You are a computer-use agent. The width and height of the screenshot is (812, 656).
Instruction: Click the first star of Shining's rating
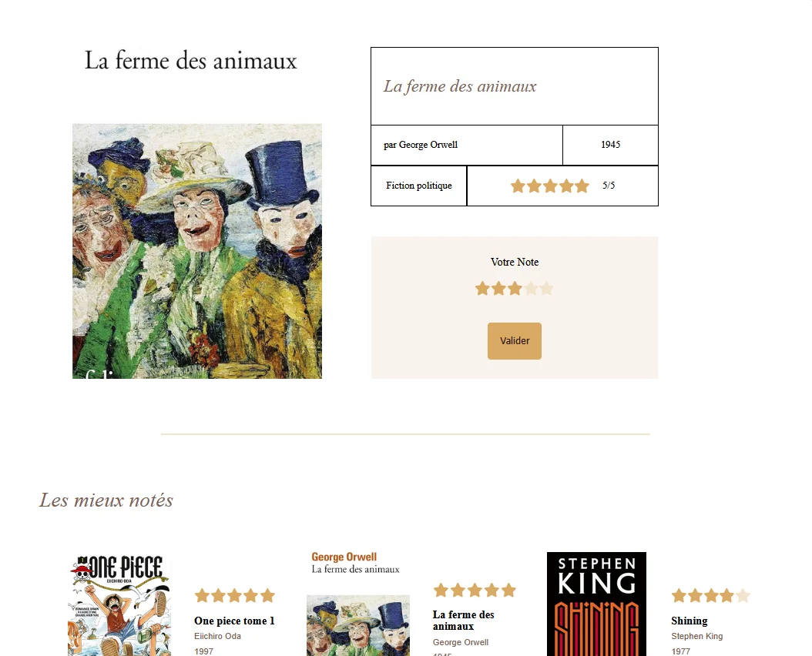coord(679,595)
